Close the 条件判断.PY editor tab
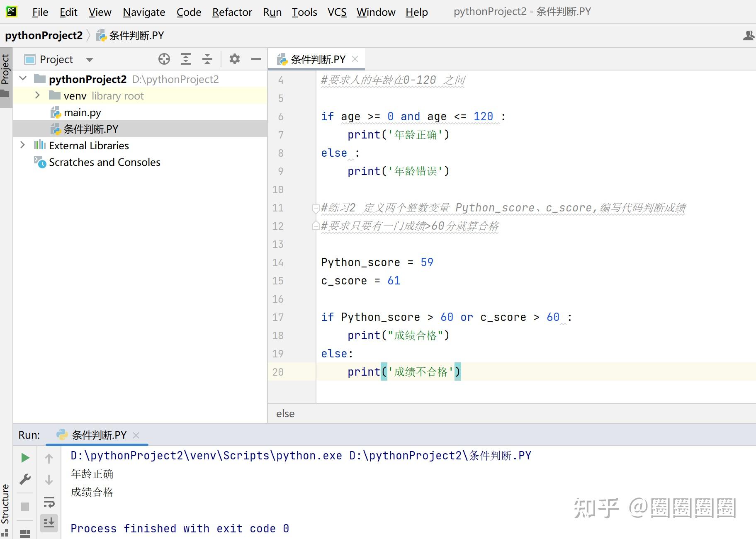This screenshot has height=539, width=756. [355, 59]
